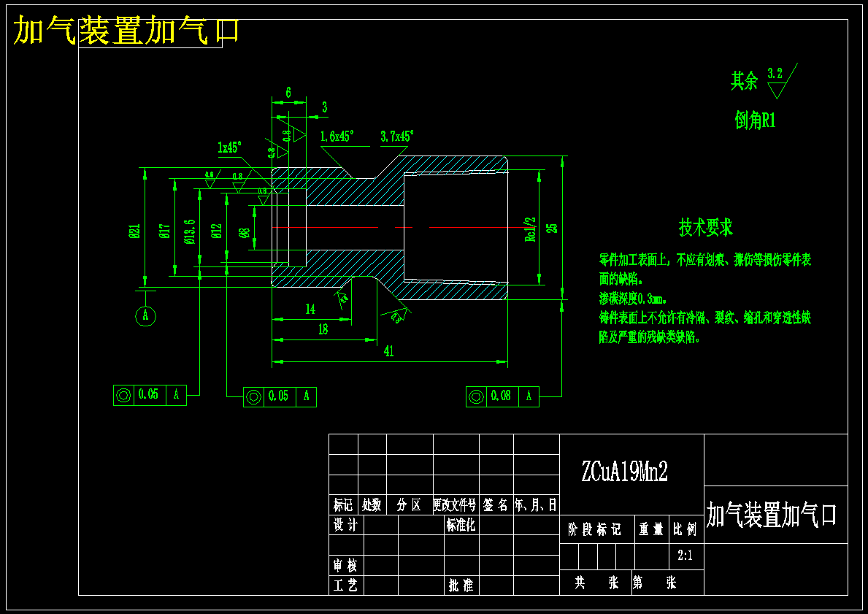Click the 14 length dimension
The width and height of the screenshot is (868, 614).
coord(310,309)
